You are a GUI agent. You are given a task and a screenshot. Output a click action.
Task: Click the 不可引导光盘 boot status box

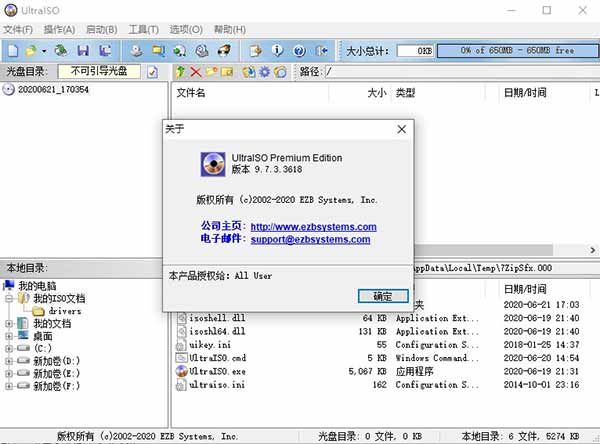point(99,71)
